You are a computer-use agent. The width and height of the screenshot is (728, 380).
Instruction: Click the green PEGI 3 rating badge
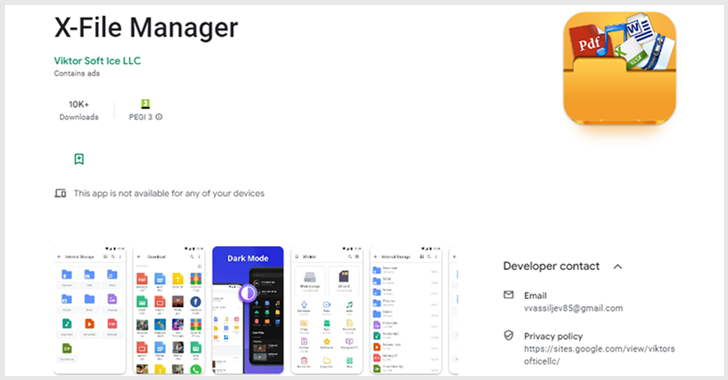(145, 104)
